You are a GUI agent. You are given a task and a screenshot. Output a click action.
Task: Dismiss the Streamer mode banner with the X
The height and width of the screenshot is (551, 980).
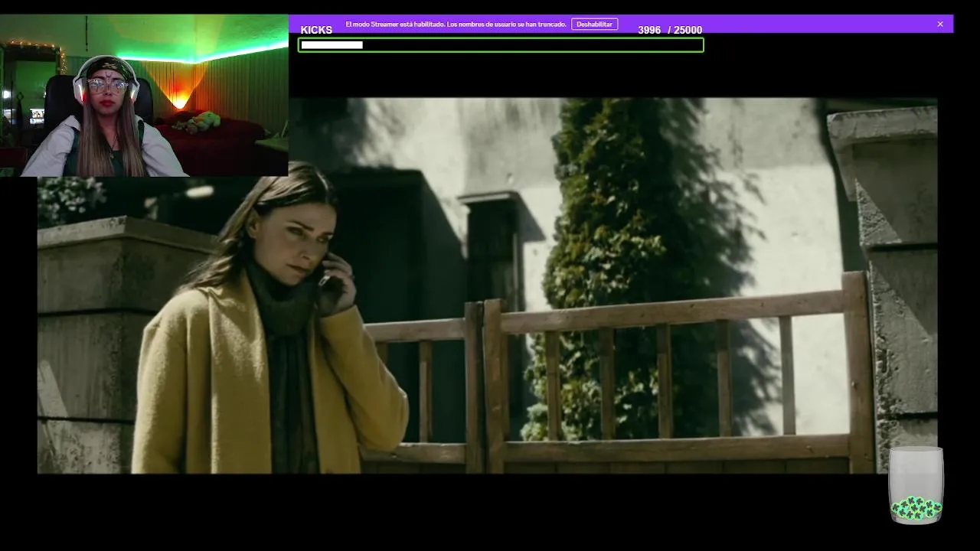(940, 24)
